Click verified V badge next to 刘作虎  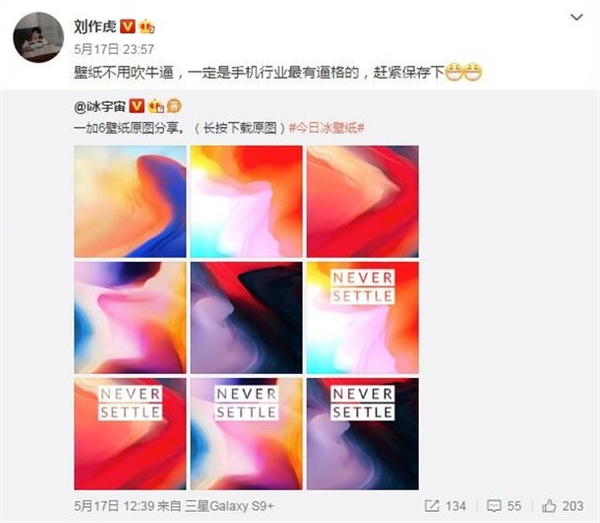(x=128, y=26)
